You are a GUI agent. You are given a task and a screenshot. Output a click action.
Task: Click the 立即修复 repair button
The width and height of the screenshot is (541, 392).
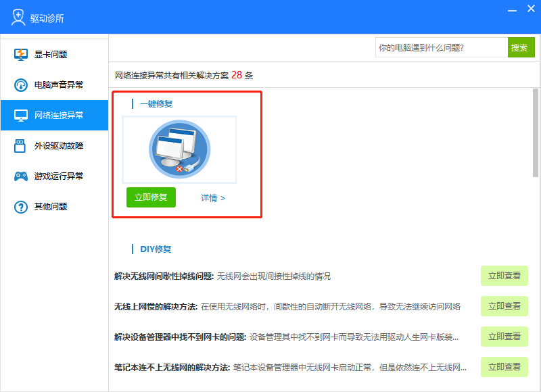pyautogui.click(x=149, y=198)
